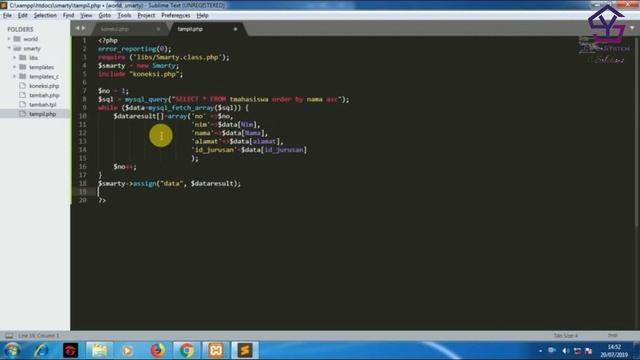Image resolution: width=640 pixels, height=360 pixels.
Task: Launch Internet Explorer from taskbar
Action: (41, 350)
